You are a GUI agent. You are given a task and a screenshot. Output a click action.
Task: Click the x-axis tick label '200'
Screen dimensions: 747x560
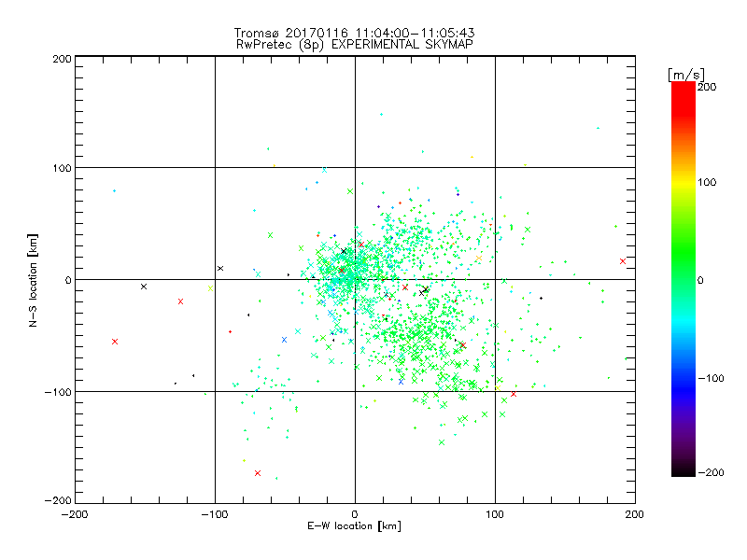point(635,514)
